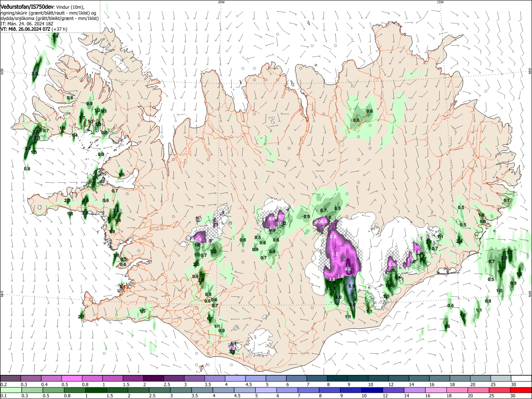Click the pink 0.5 swatch in top legend row
The image size is (532, 399).
tap(72, 379)
